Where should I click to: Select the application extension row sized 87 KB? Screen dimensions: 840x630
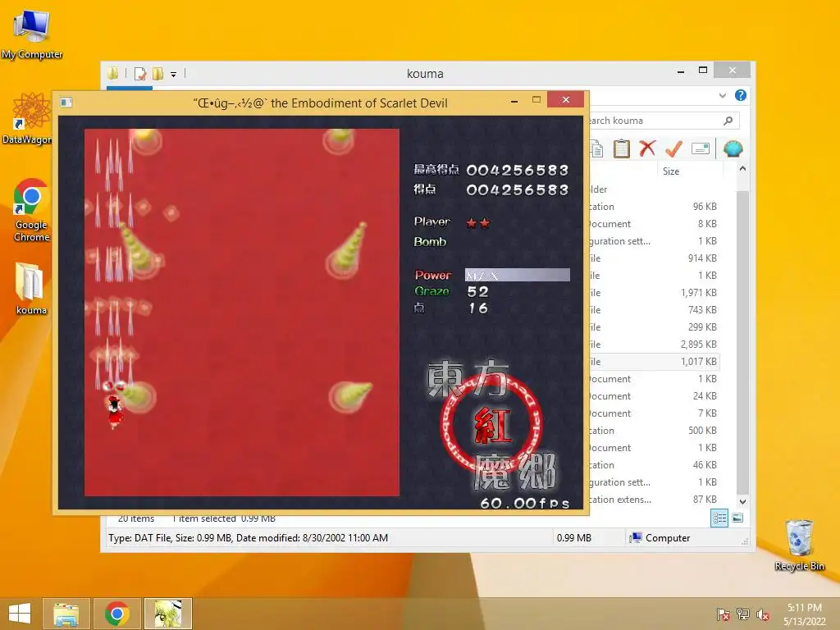[x=654, y=500]
